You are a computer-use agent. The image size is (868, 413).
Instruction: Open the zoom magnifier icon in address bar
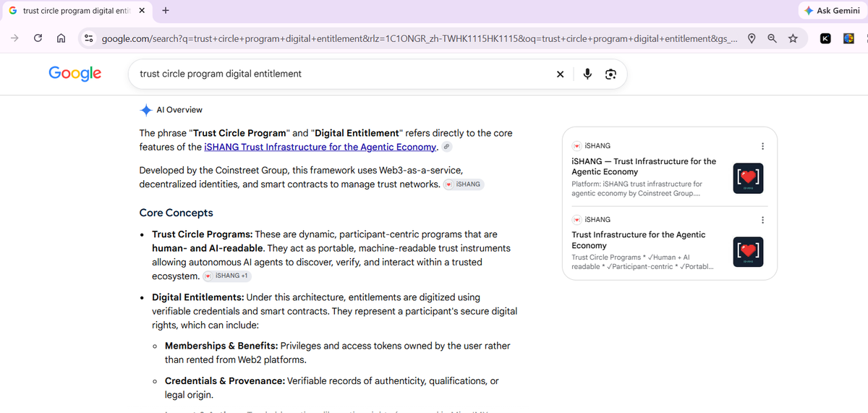point(773,38)
